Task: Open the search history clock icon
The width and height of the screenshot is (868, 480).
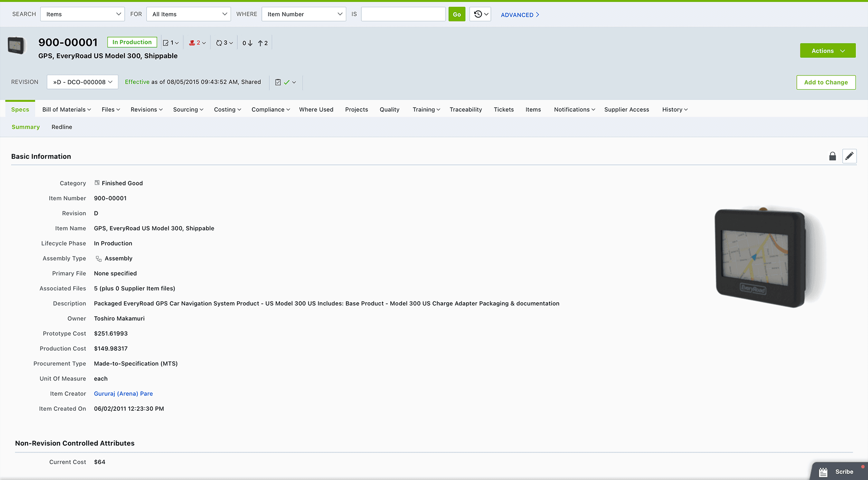Action: (480, 14)
